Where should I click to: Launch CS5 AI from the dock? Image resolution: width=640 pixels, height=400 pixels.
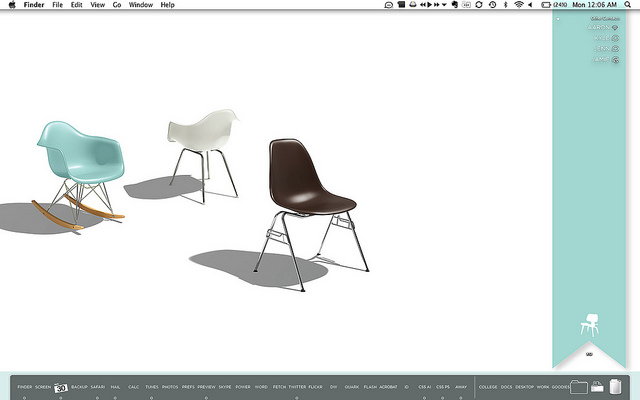pyautogui.click(x=424, y=387)
